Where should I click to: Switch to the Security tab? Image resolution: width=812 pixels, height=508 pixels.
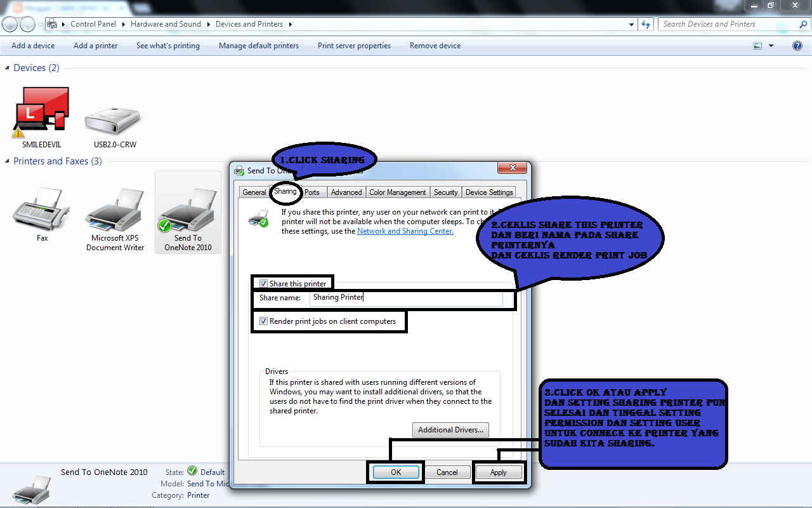point(446,192)
